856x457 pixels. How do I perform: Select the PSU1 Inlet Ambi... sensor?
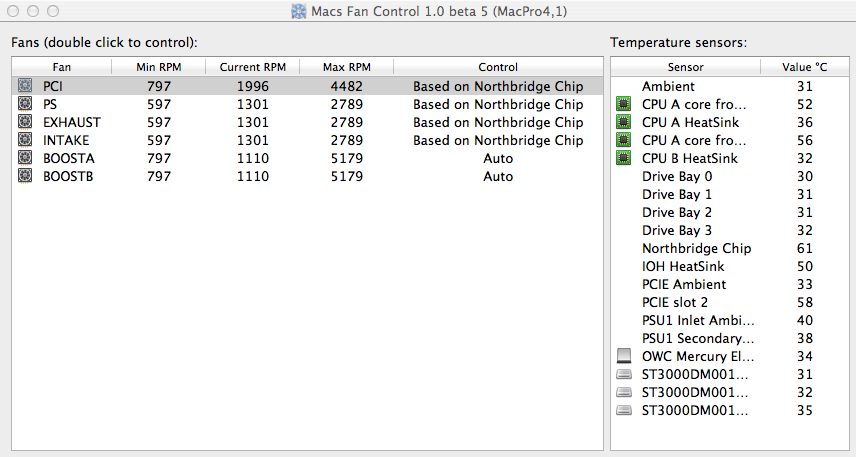point(730,321)
